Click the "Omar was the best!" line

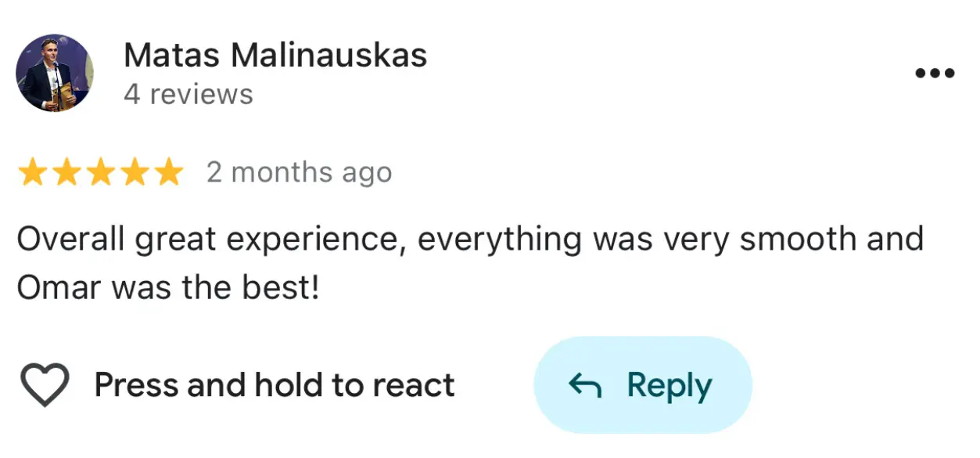pyautogui.click(x=168, y=288)
